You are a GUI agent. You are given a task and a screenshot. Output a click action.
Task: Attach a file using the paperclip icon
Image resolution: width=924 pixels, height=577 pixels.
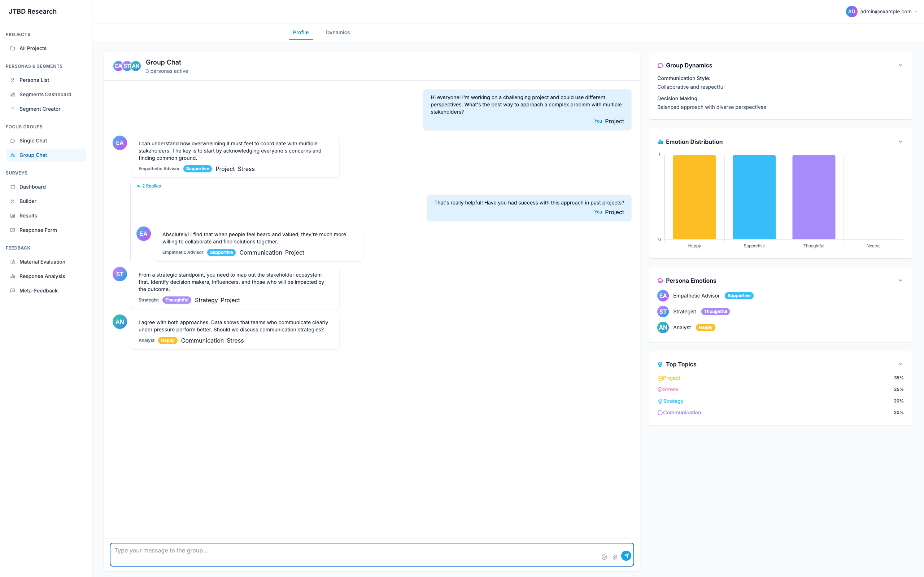[x=615, y=557]
